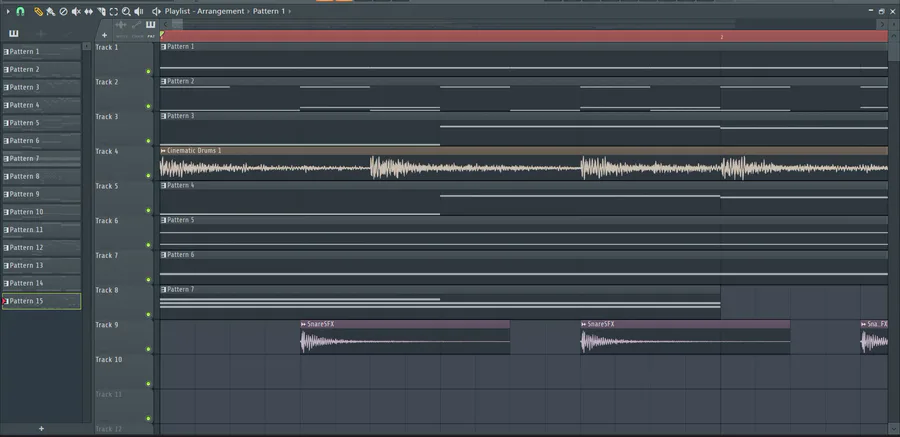Select Pattern 12 in the picker
This screenshot has width=900, height=437.
click(x=41, y=247)
